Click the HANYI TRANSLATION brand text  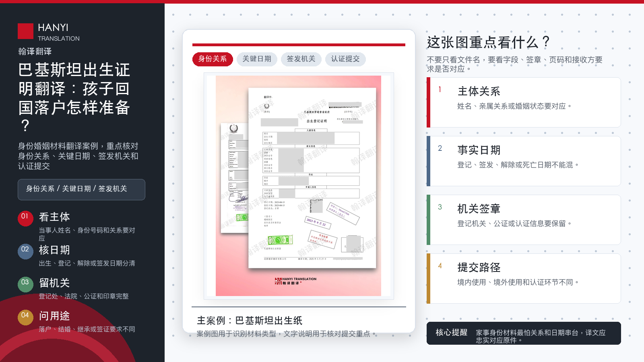59,33
